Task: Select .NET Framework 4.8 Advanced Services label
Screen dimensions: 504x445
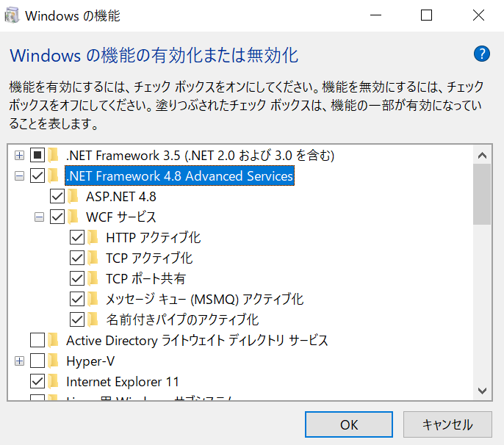Action: click(180, 176)
